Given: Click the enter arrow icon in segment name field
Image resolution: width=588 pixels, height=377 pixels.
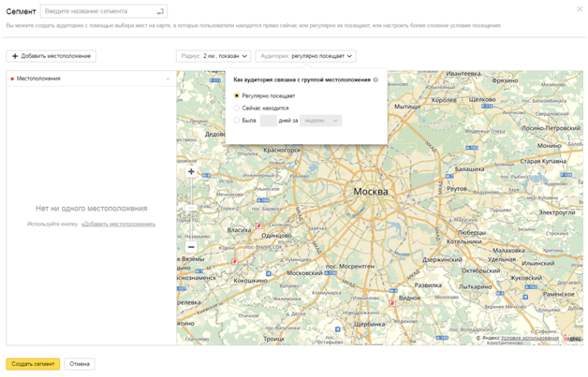Looking at the screenshot, I should pyautogui.click(x=160, y=11).
